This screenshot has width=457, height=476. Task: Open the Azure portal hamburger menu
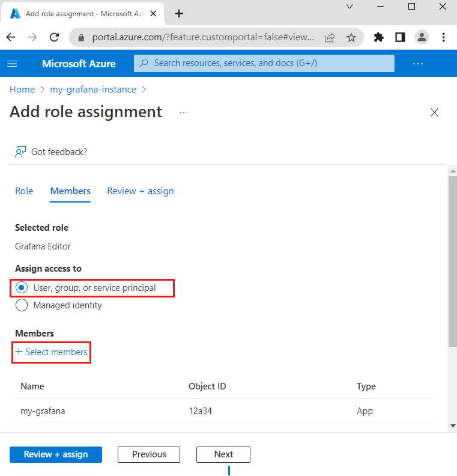pyautogui.click(x=12, y=64)
